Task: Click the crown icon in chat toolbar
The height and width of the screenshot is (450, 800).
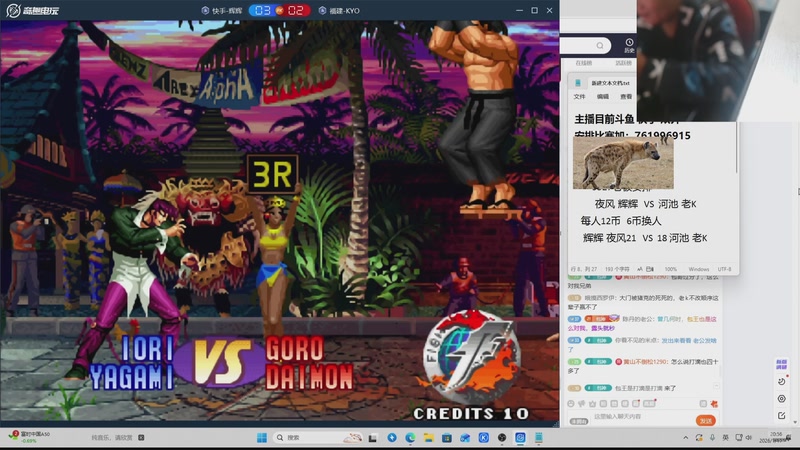Action: [592, 404]
